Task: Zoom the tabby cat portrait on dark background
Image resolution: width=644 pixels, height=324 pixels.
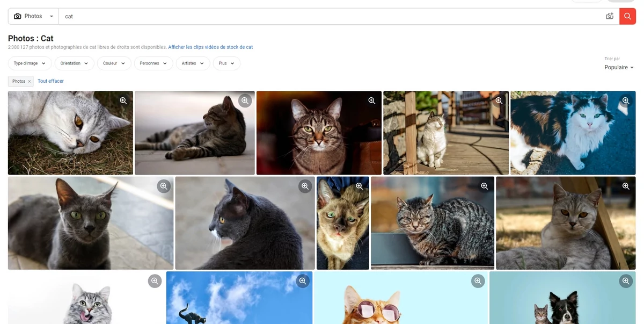Action: coord(371,100)
